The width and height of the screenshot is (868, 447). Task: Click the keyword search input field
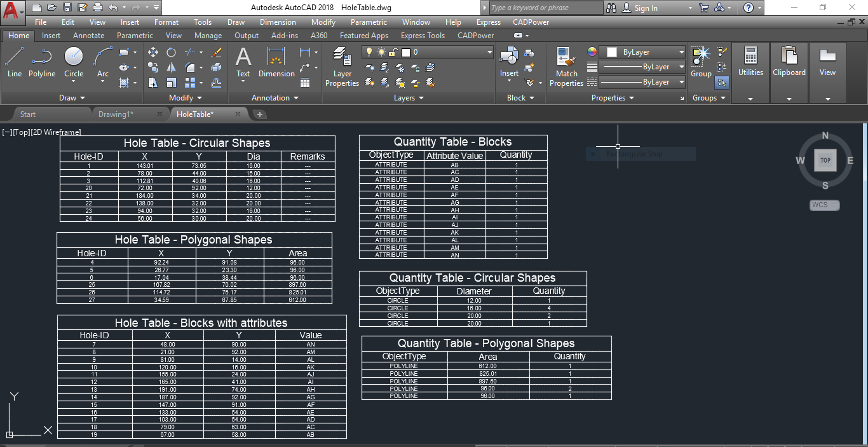[x=545, y=8]
